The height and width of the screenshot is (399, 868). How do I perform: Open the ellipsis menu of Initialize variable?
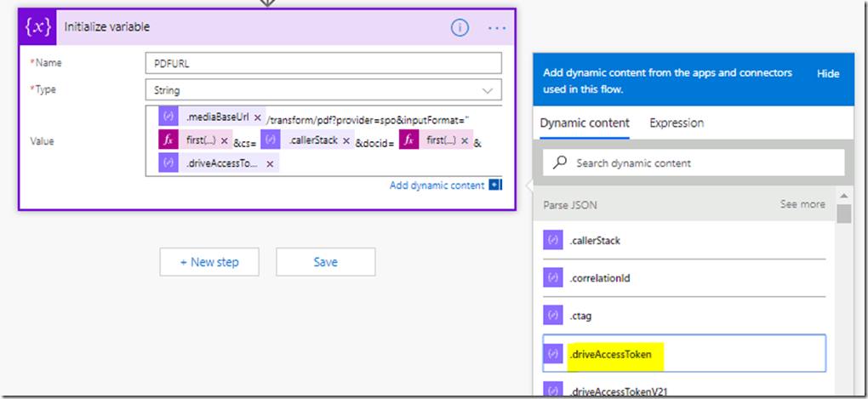[x=497, y=27]
